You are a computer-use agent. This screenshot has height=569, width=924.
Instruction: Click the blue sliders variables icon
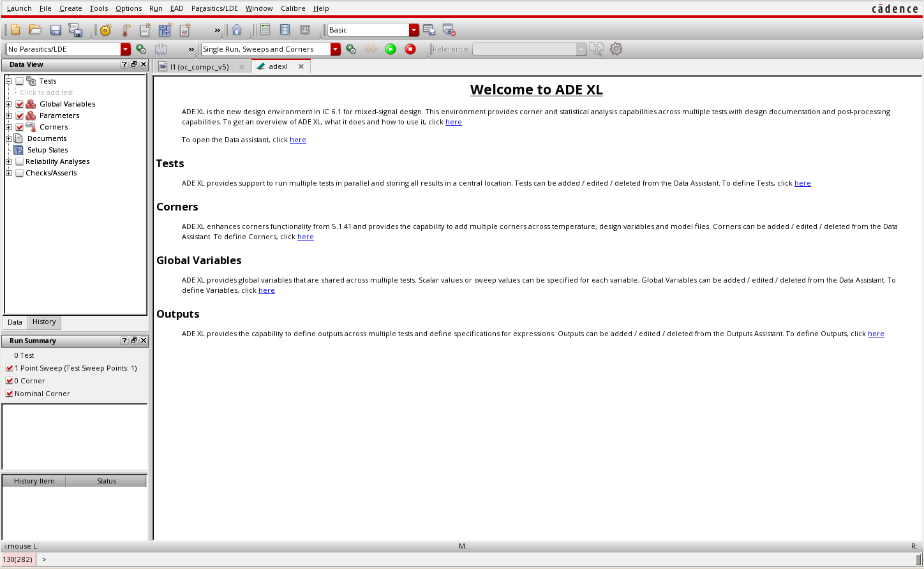pyautogui.click(x=165, y=30)
